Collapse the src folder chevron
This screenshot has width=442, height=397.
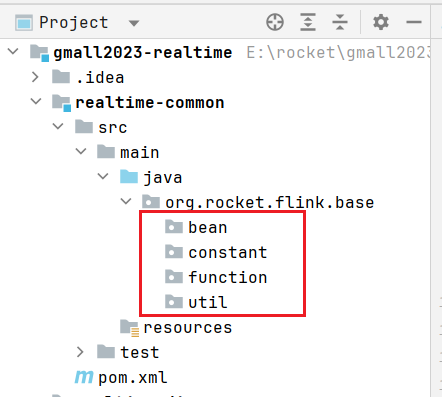pyautogui.click(x=58, y=126)
